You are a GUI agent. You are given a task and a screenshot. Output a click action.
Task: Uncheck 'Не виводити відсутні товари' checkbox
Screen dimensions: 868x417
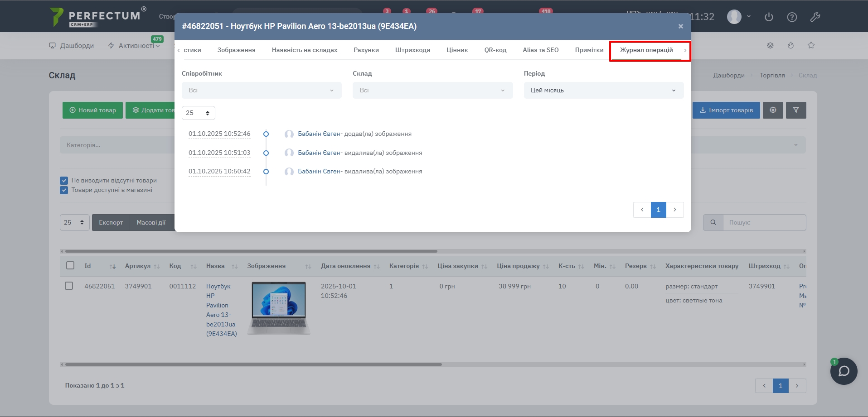click(64, 180)
